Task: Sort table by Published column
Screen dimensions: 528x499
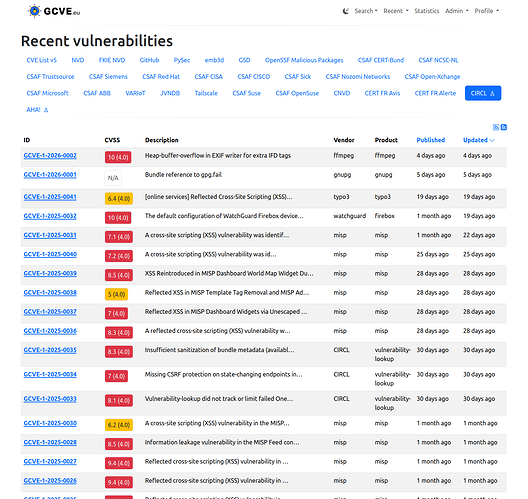Action: [431, 140]
